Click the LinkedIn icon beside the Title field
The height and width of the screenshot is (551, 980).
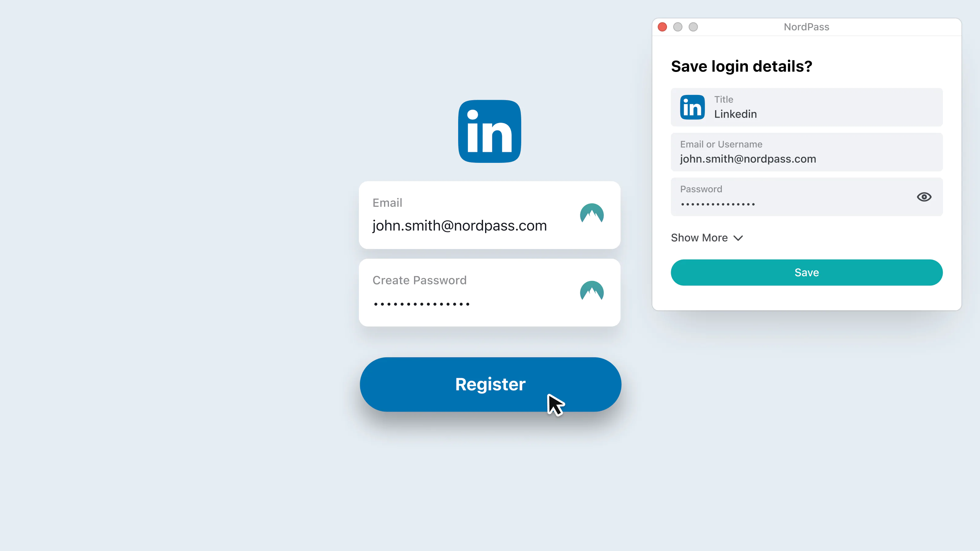(692, 107)
